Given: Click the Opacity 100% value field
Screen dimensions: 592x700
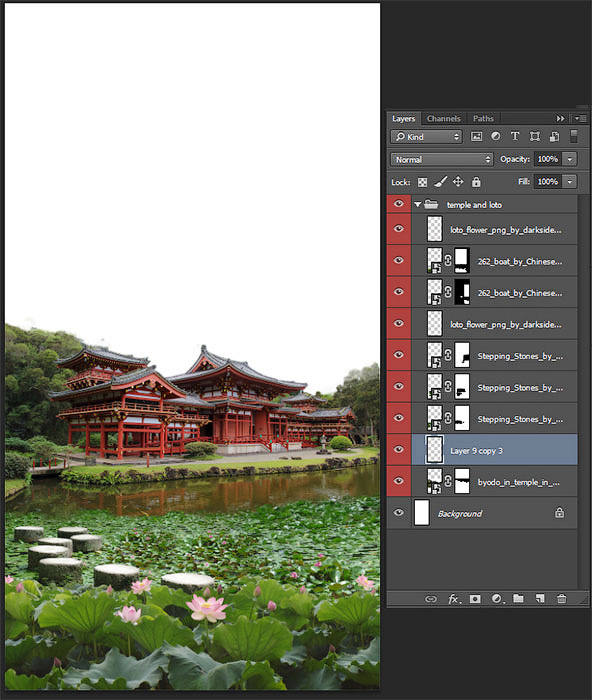Looking at the screenshot, I should point(548,159).
